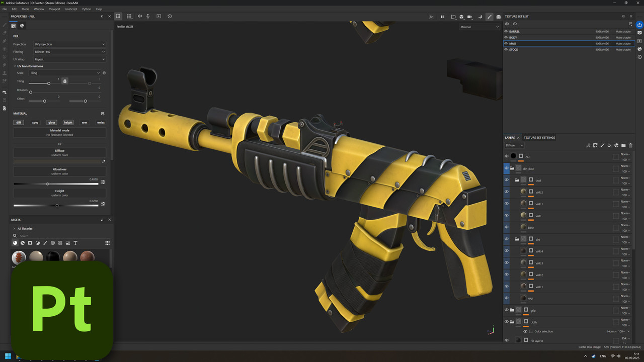Click the Glossiness uniform color button
This screenshot has width=644, height=362.
click(59, 171)
